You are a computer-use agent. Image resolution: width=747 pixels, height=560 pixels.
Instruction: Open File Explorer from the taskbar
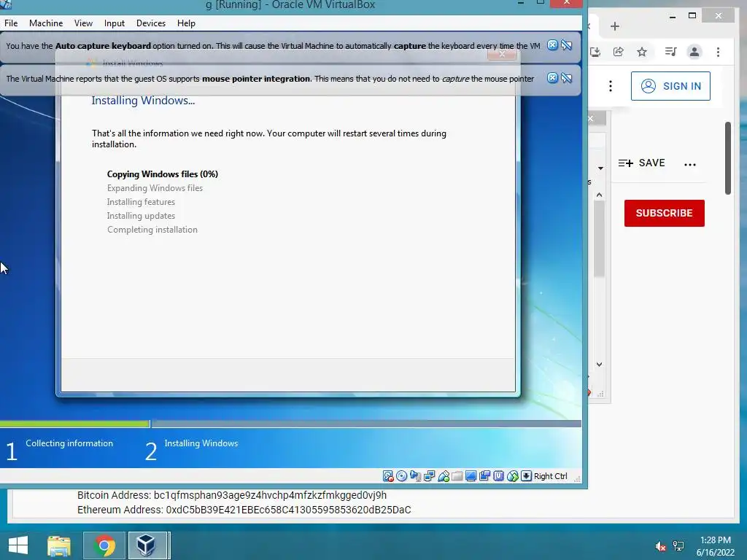(x=59, y=545)
